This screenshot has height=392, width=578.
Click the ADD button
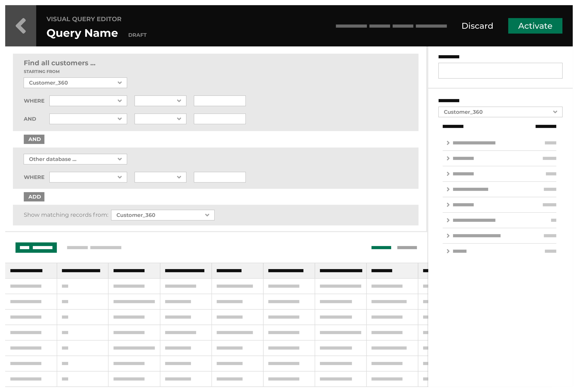coord(34,197)
